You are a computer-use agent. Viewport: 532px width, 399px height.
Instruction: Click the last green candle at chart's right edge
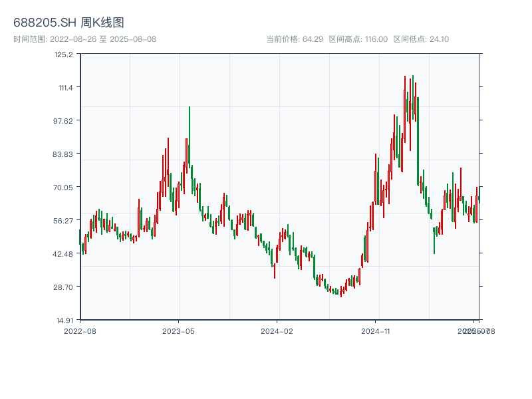pos(479,195)
